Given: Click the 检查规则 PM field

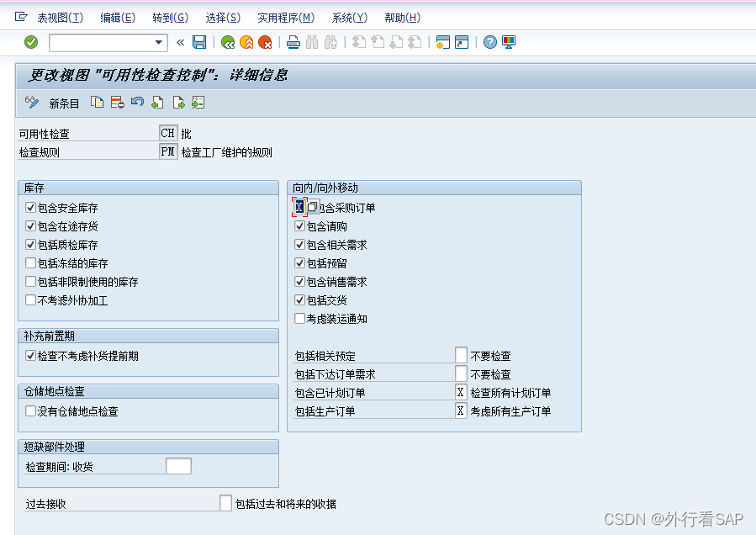Looking at the screenshot, I should point(168,152).
